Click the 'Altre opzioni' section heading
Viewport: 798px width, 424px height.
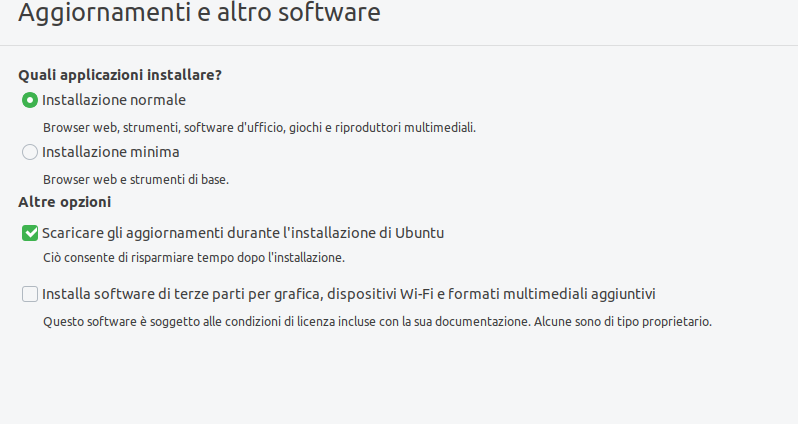[65, 202]
